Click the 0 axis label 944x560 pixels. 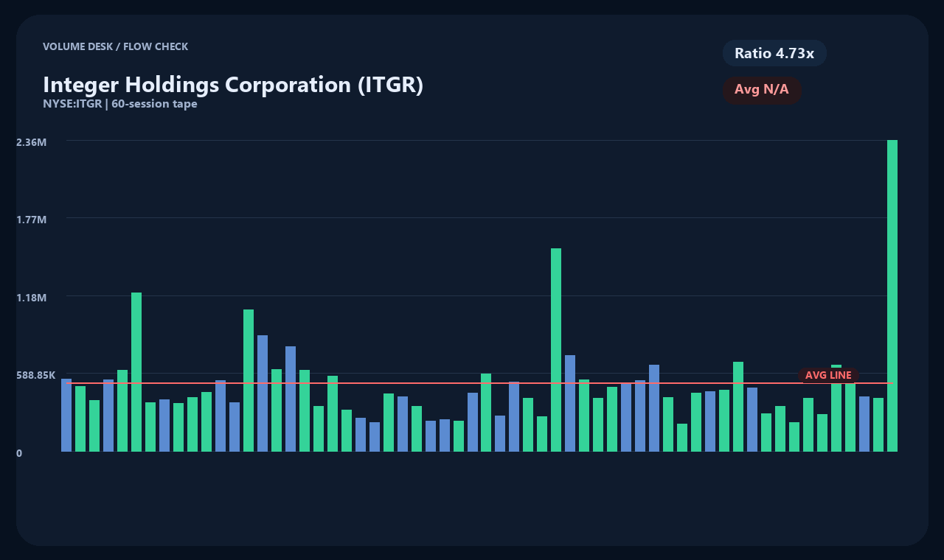point(19,453)
